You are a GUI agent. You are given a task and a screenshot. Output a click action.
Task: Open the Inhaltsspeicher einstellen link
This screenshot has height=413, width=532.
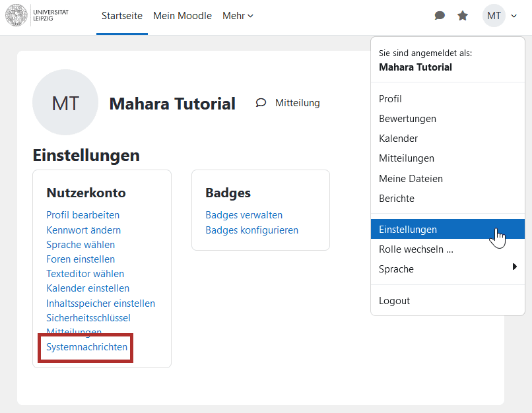(101, 303)
